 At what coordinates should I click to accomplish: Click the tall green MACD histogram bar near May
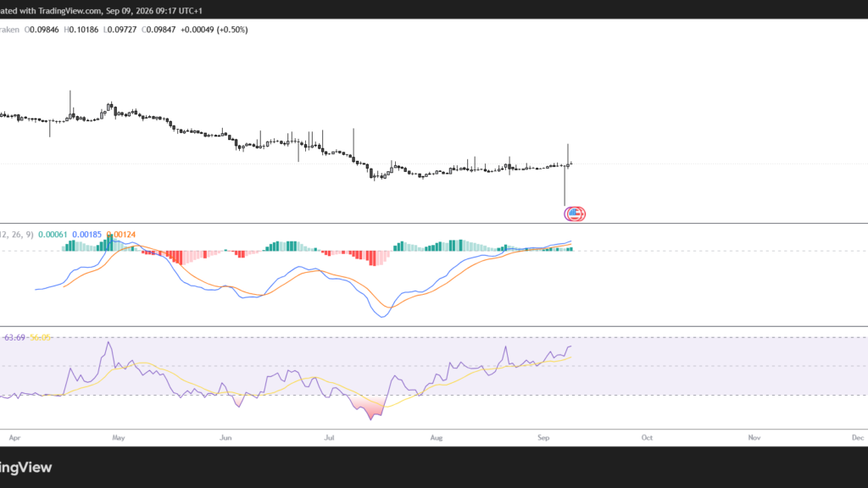click(x=110, y=242)
